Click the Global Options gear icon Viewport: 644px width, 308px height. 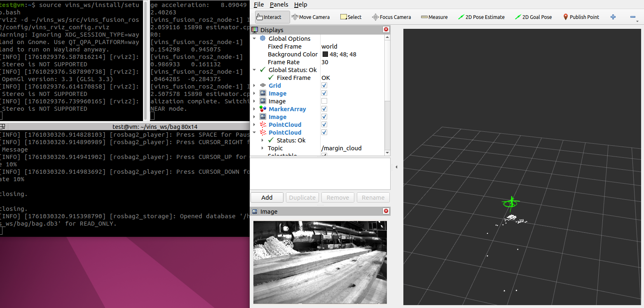262,38
